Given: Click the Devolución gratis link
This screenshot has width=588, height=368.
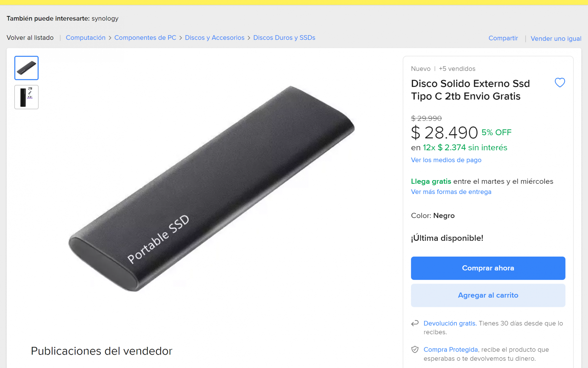Looking at the screenshot, I should [450, 323].
